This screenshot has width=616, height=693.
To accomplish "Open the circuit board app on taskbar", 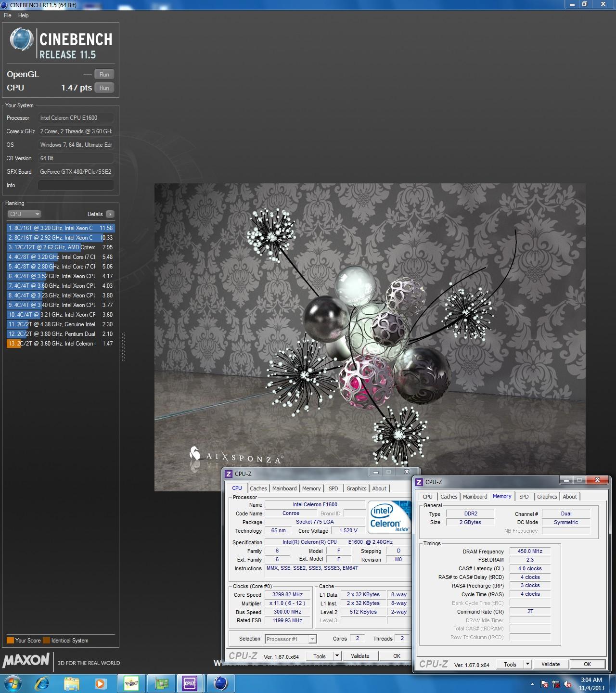I will 161,683.
